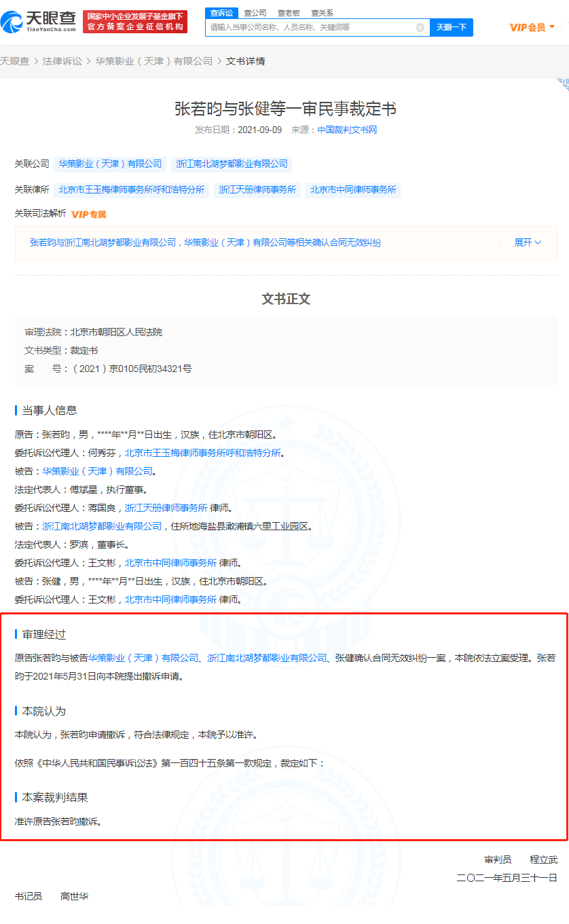569x924 pixels.
Task: Open the 中国裁判文书网 source link
Action: (347, 130)
